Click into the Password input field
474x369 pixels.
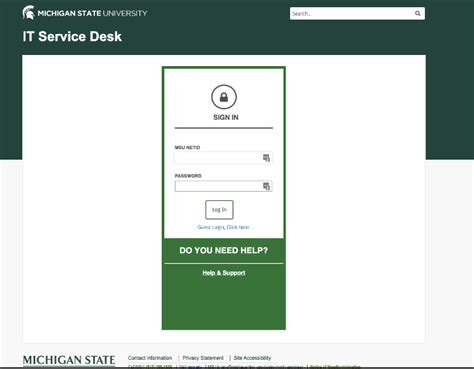(223, 186)
